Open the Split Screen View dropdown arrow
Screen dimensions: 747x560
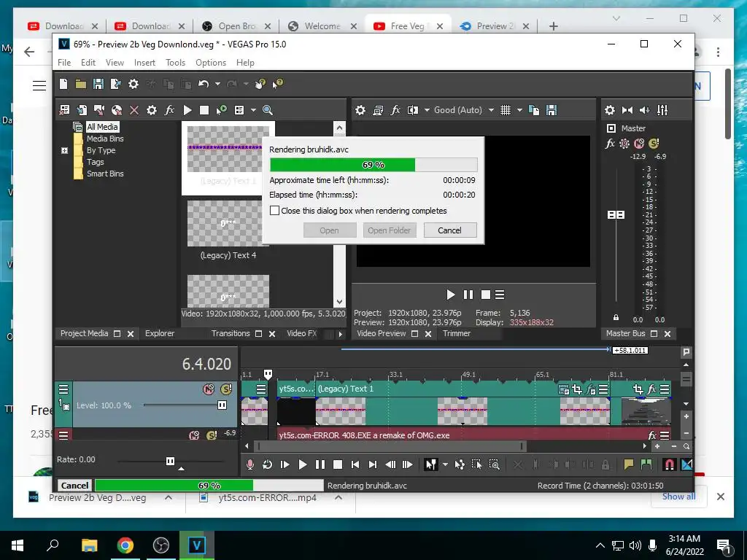[426, 111]
